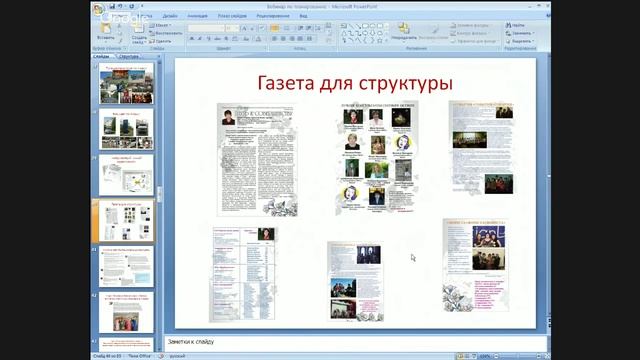Click the Find (Найти) button
The height and width of the screenshot is (360, 640).
(x=515, y=25)
